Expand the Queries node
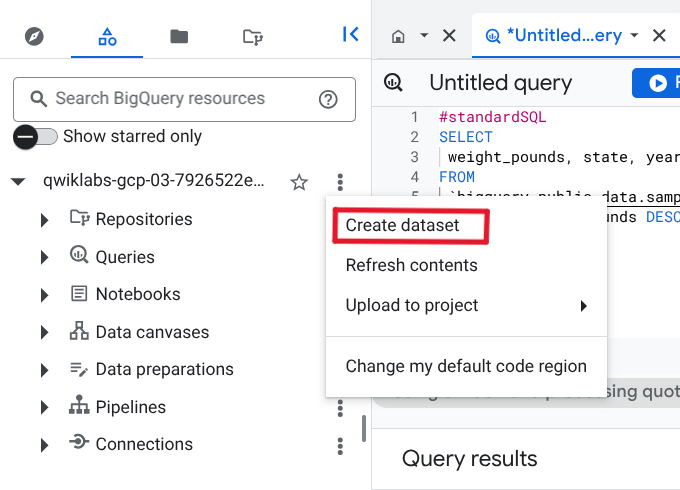 [x=44, y=258]
